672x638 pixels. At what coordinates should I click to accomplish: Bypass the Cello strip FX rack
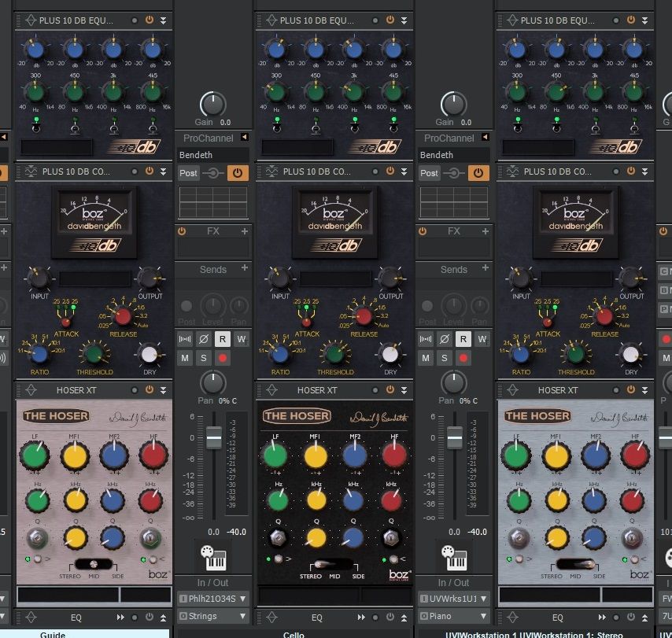click(182, 231)
